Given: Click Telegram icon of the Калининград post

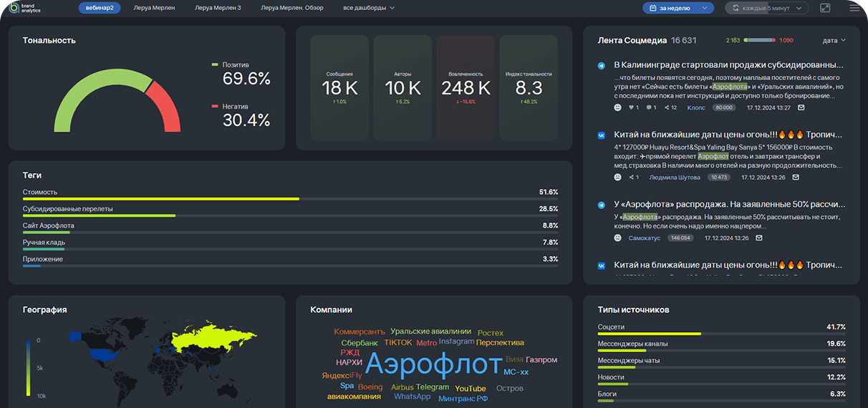Looking at the screenshot, I should pyautogui.click(x=602, y=65).
